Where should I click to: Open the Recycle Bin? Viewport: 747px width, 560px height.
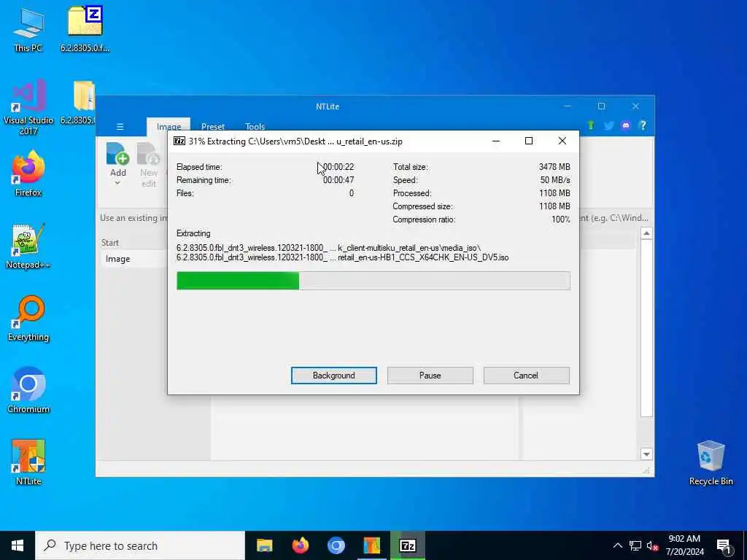711,463
